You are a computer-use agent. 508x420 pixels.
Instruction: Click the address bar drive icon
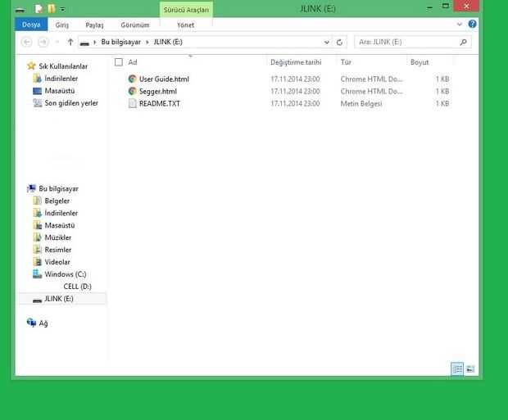click(x=84, y=43)
